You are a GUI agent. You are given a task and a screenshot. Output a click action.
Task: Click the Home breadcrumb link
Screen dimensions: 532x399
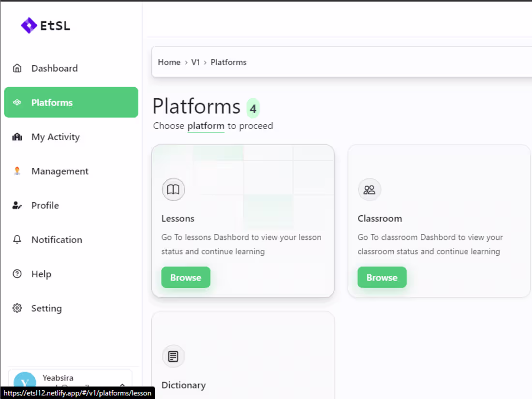[169, 62]
